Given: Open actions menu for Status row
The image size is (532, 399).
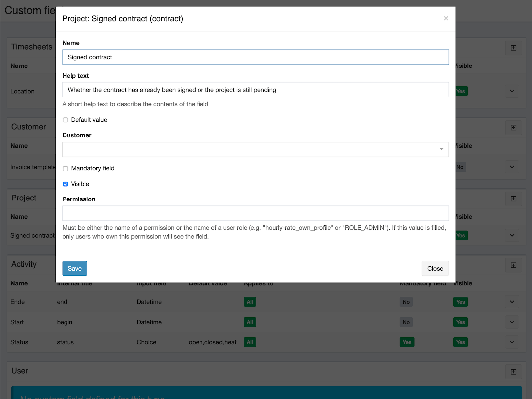Looking at the screenshot, I should 512,342.
